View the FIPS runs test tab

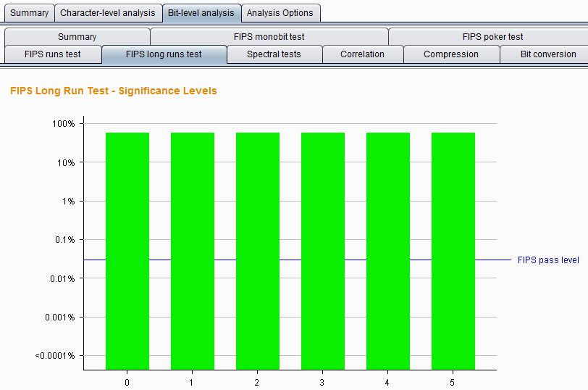(53, 54)
